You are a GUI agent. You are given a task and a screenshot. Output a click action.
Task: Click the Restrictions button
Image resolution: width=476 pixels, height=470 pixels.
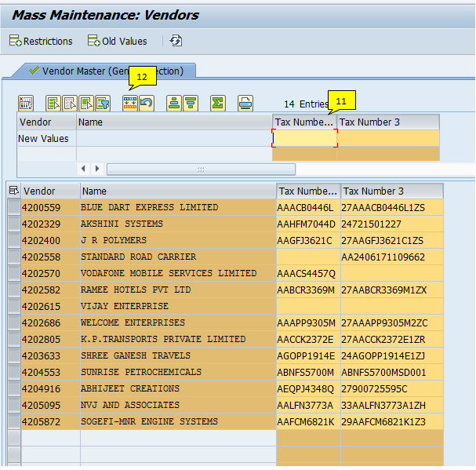tap(41, 41)
